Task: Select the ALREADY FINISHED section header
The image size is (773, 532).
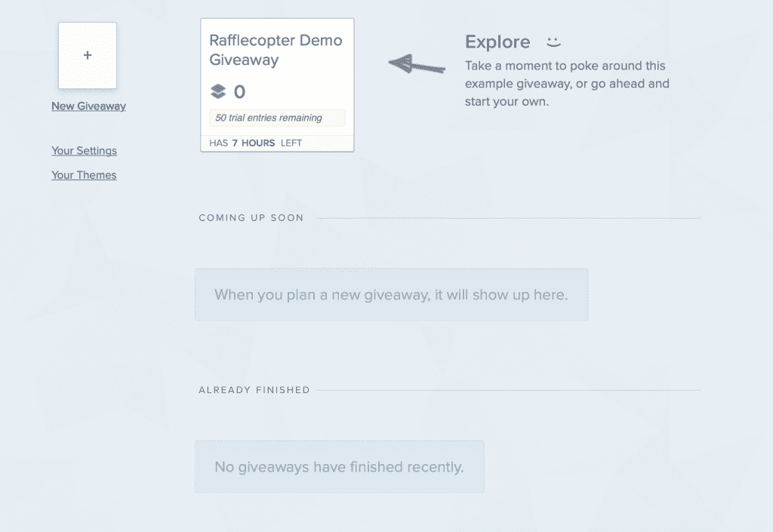Action: coord(254,390)
